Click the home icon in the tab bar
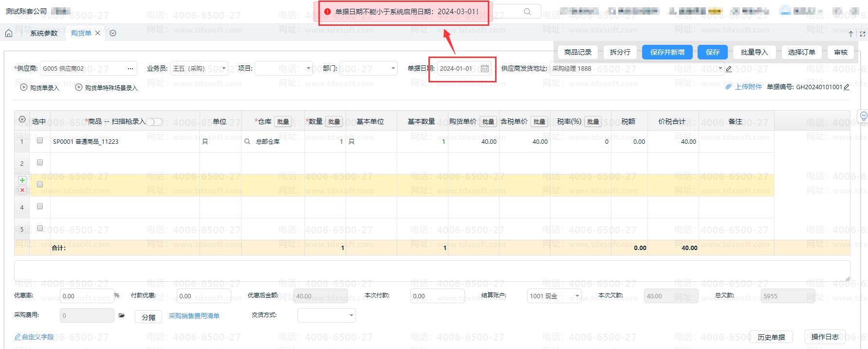868x349 pixels. (9, 33)
